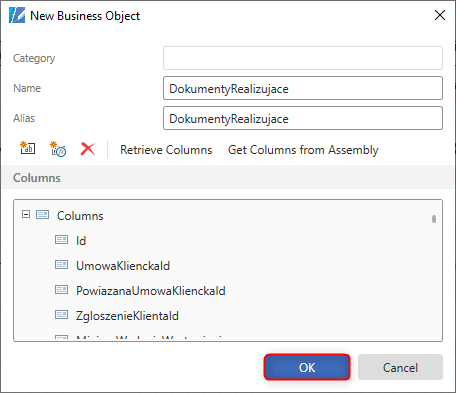Image resolution: width=456 pixels, height=393 pixels.
Task: Click the Alias label
Action: click(24, 118)
